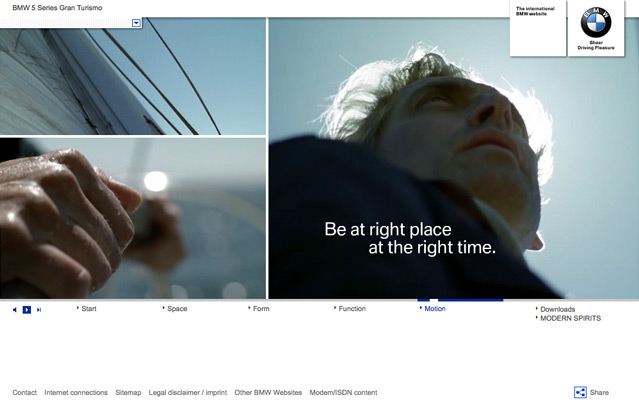Viewport: 639px width, 400px height.
Task: Switch to Modem/ISDN content
Action: [x=343, y=393]
